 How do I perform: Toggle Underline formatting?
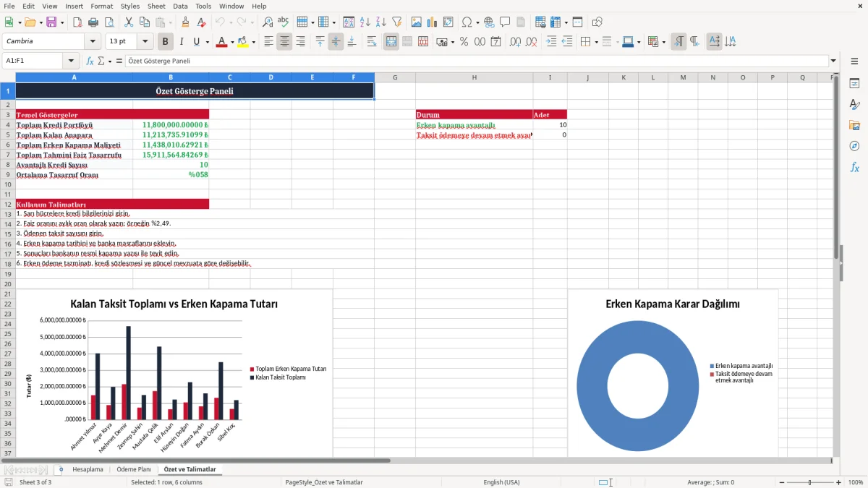(x=197, y=42)
